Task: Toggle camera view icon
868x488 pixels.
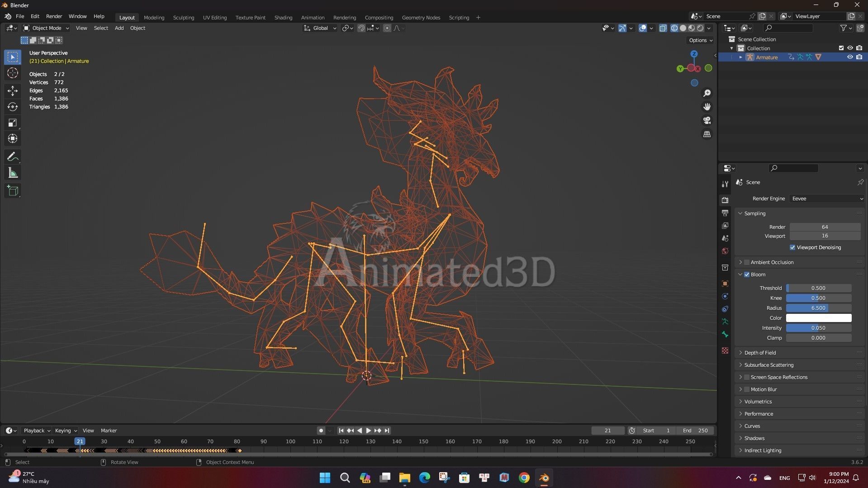Action: [x=707, y=120]
